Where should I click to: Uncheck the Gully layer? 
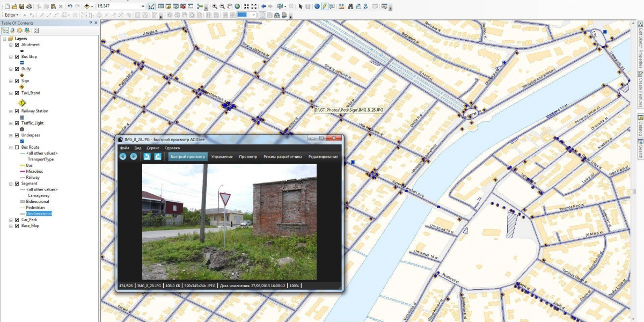17,69
